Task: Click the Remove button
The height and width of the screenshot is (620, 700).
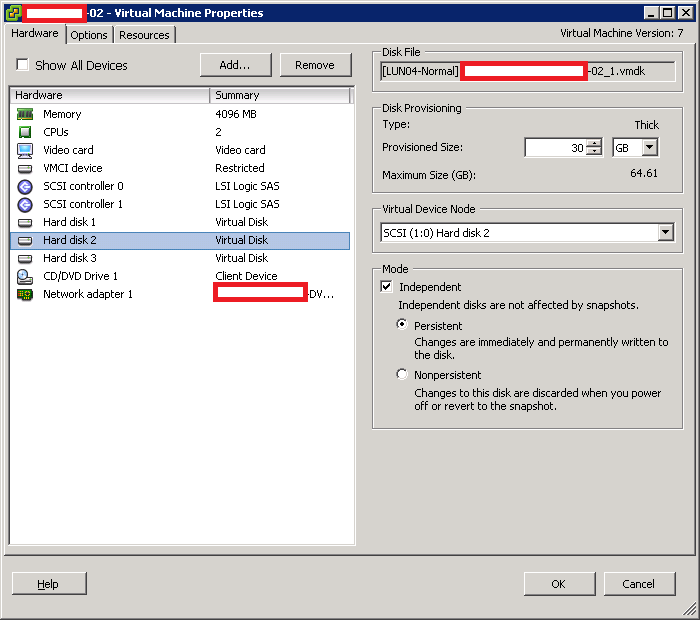Action: tap(315, 65)
